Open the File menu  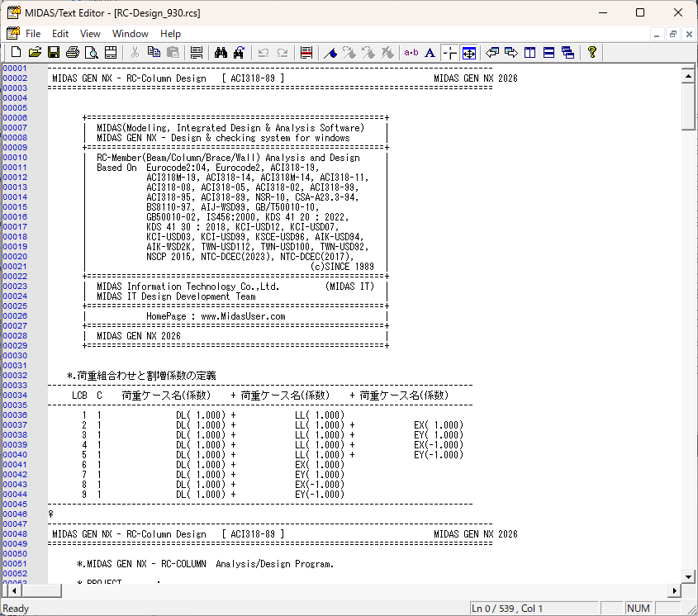pyautogui.click(x=33, y=34)
